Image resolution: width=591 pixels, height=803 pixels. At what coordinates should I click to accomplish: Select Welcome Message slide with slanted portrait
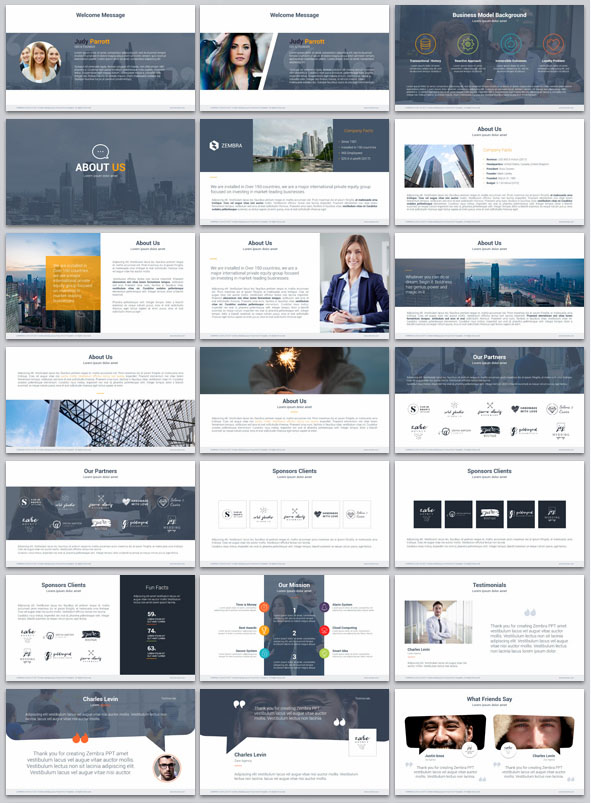pyautogui.click(x=294, y=58)
